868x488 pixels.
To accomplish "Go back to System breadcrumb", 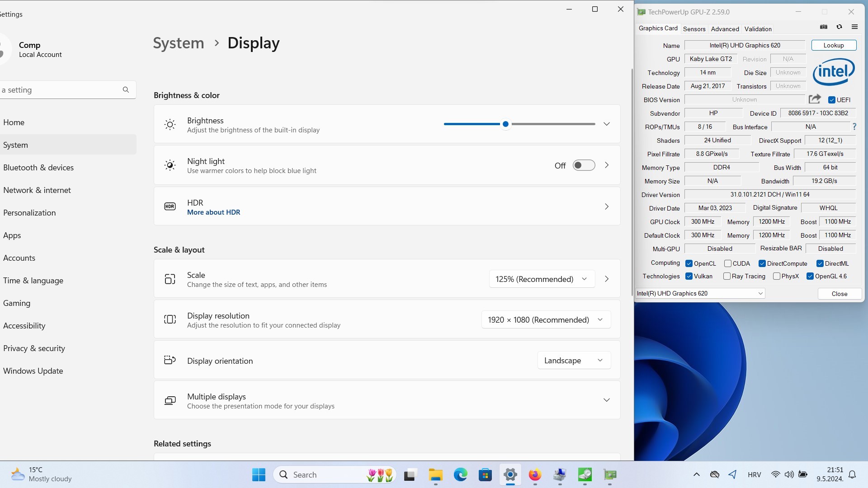I will (178, 43).
